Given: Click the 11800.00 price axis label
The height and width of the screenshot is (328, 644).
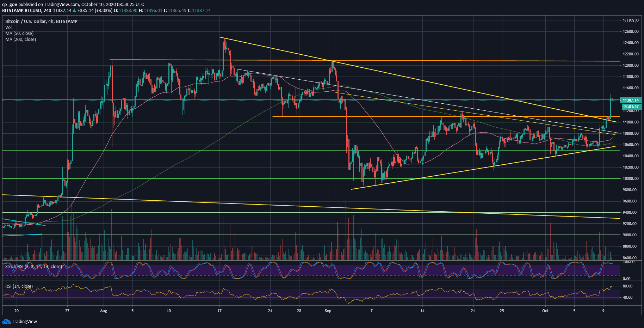Looking at the screenshot, I should tap(631, 77).
